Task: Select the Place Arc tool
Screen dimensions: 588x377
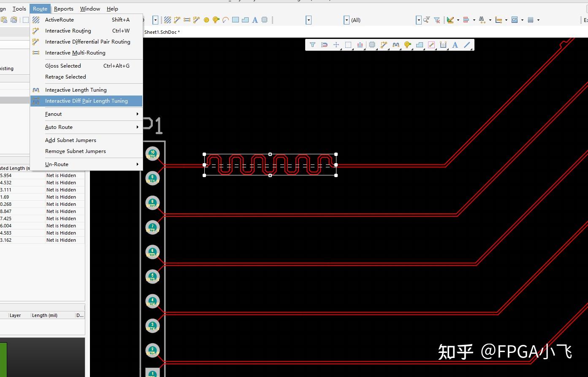Action: tap(225, 20)
